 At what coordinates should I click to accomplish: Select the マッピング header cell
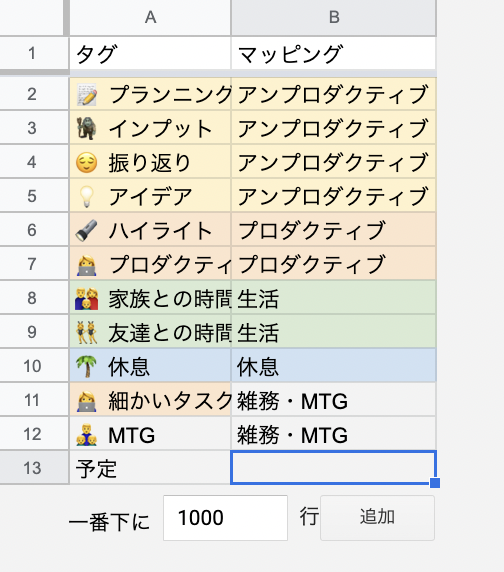(334, 53)
